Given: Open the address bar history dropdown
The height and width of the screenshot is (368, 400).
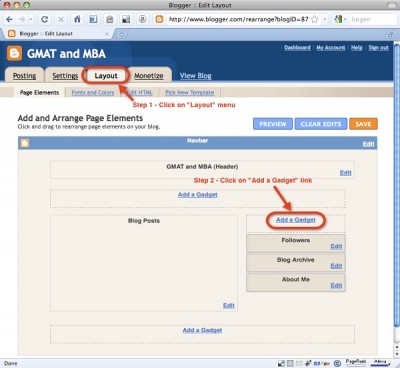Looking at the screenshot, I should click(325, 19).
